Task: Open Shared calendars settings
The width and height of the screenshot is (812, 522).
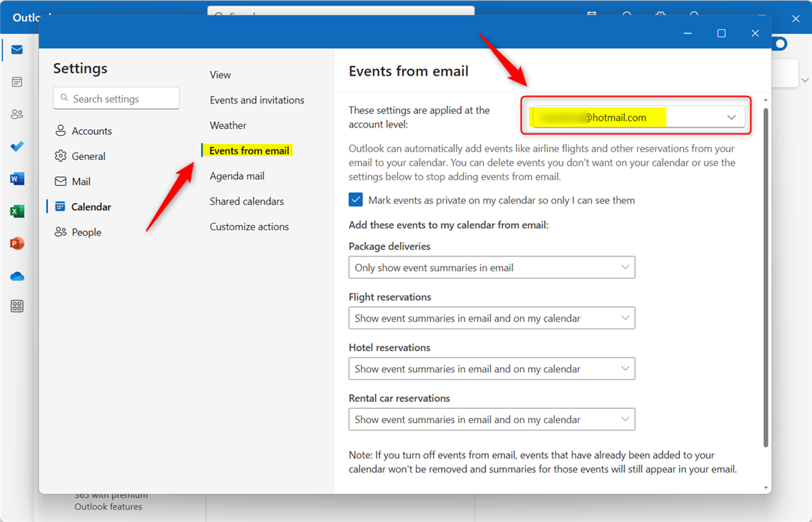Action: click(246, 201)
